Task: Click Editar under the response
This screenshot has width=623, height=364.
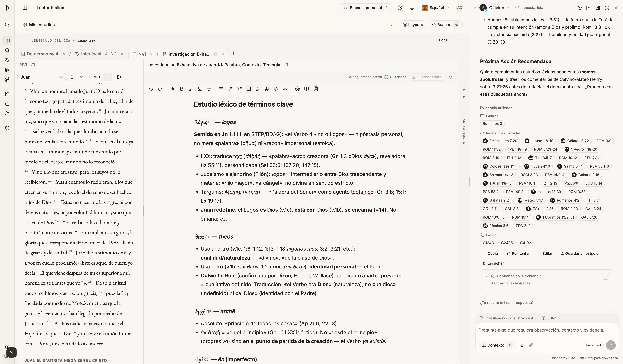Action: [x=545, y=254]
